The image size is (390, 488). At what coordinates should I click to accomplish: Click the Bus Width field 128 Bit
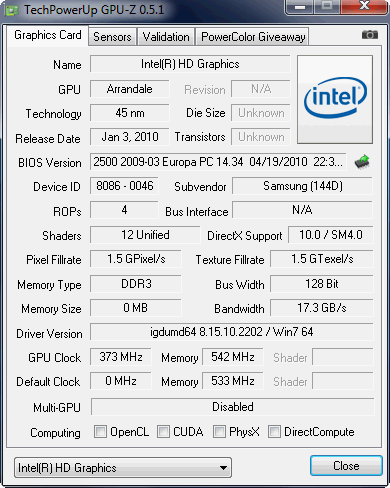(x=322, y=284)
